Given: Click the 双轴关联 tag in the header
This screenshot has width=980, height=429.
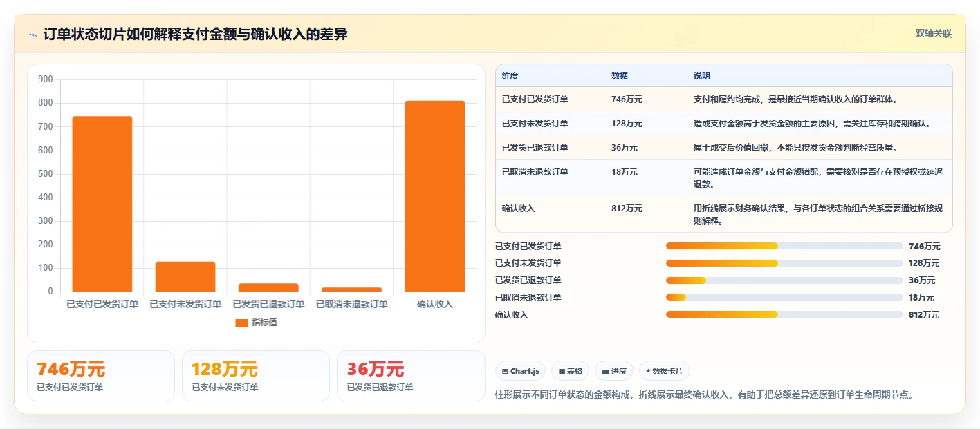Looking at the screenshot, I should 934,34.
